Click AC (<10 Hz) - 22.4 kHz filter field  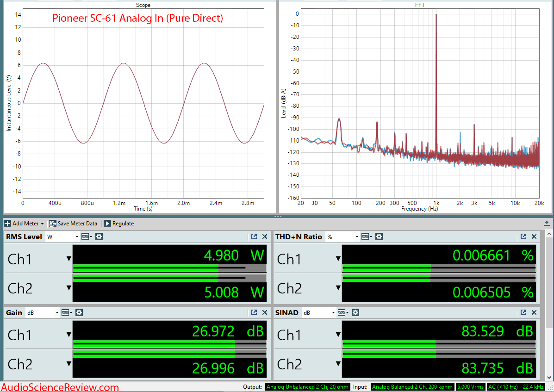pos(516,387)
